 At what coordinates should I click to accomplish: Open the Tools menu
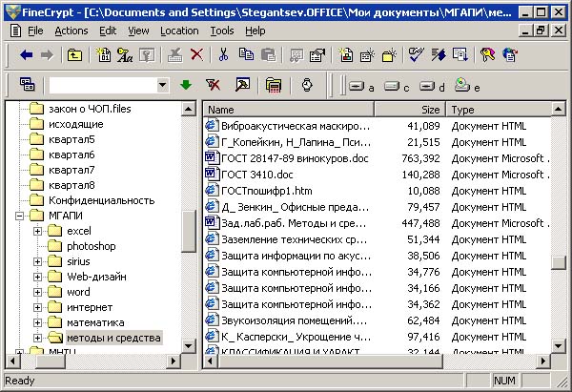tap(222, 31)
